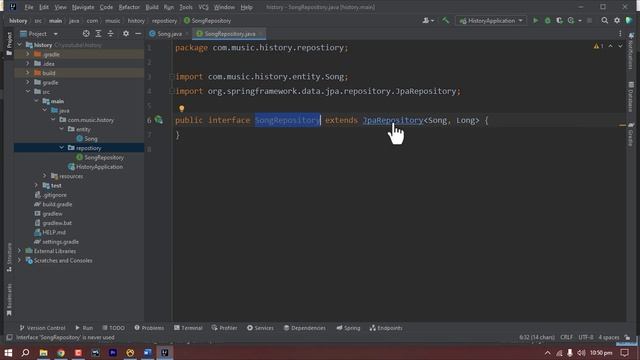640x360 pixels.
Task: Collapse the src folder
Action: 28,91
